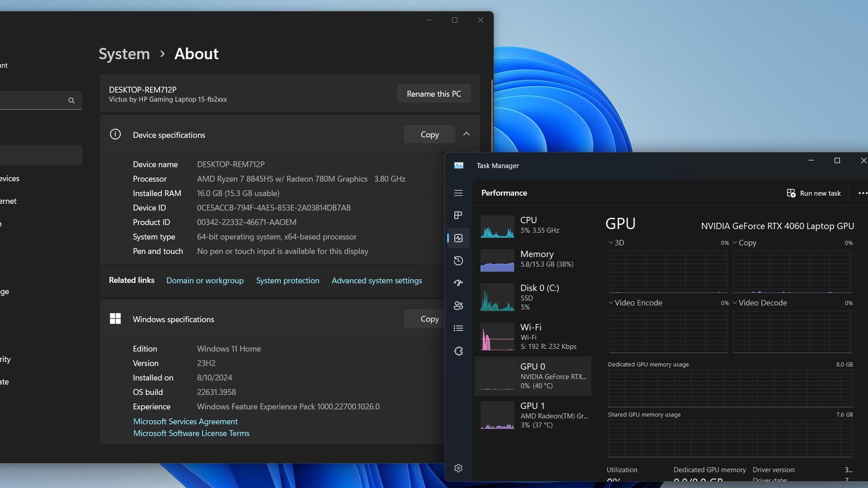Collapse the Device specifications section chevron
The width and height of the screenshot is (868, 488).
coord(467,134)
